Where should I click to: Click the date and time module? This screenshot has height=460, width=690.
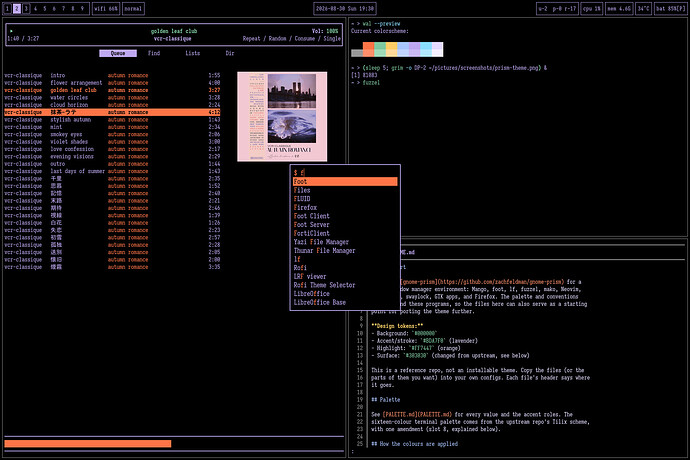point(345,8)
